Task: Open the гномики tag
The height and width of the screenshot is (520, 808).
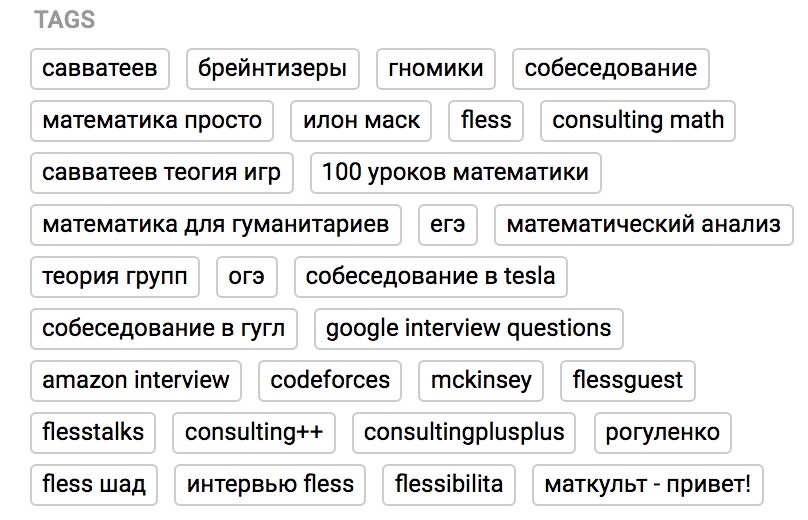Action: [435, 69]
